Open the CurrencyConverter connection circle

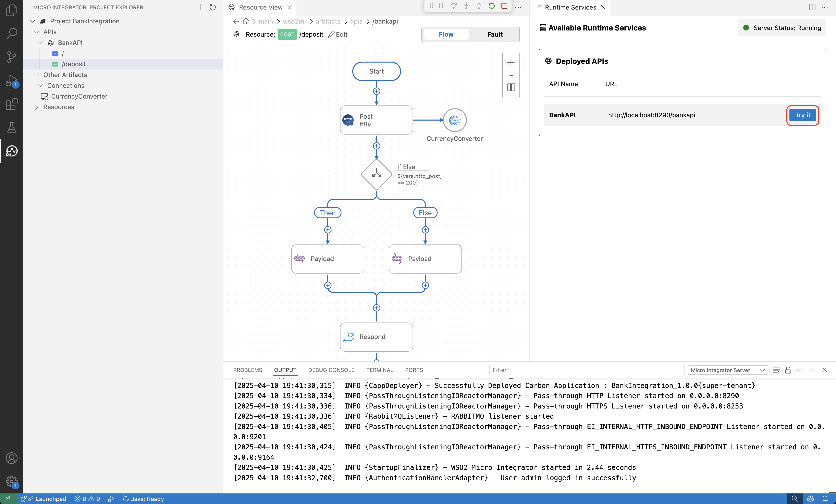tap(455, 120)
